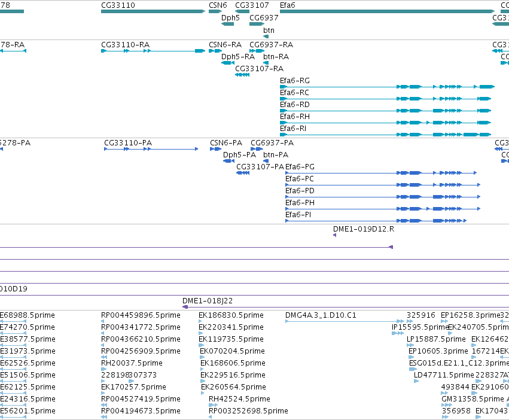Click the LP15887.5prime EST label
509x420 pixels.
436,339
